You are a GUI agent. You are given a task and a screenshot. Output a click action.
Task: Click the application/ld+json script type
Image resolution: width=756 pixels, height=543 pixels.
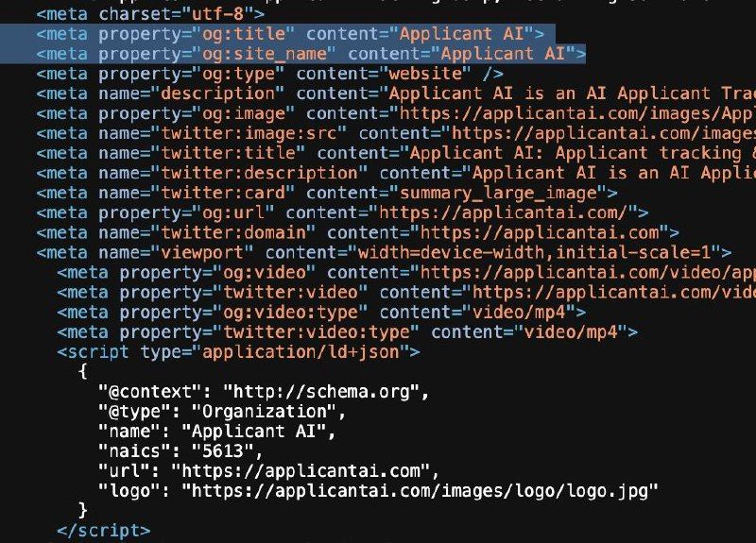pos(301,351)
